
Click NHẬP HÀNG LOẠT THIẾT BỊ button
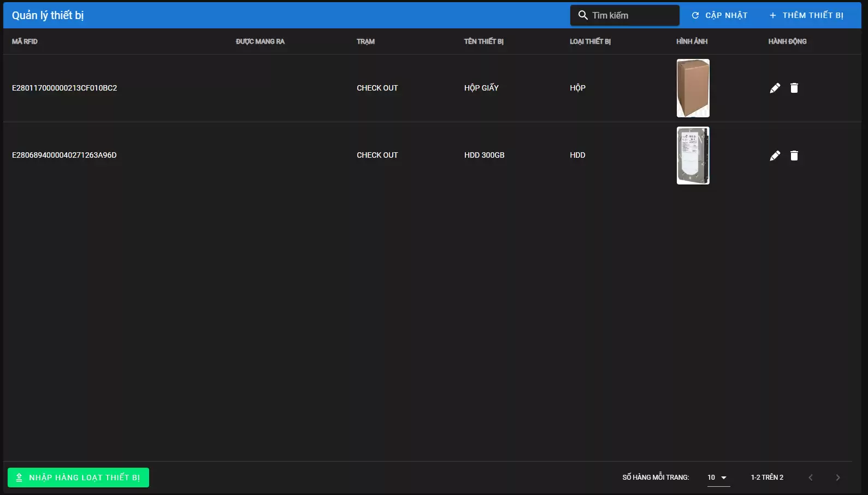pos(78,478)
